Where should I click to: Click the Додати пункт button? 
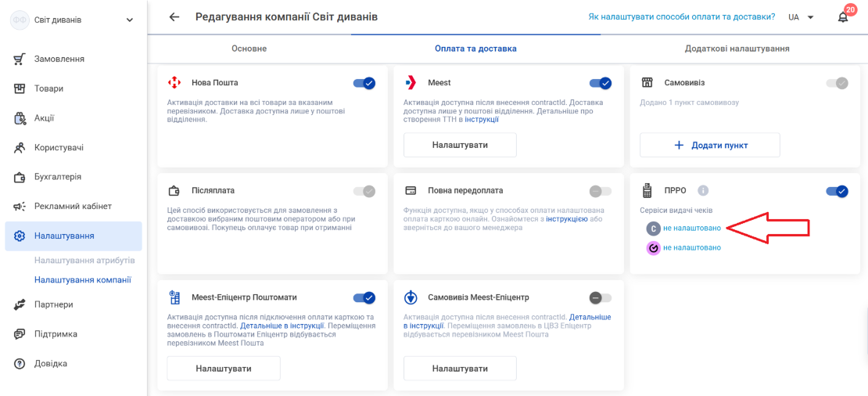710,145
